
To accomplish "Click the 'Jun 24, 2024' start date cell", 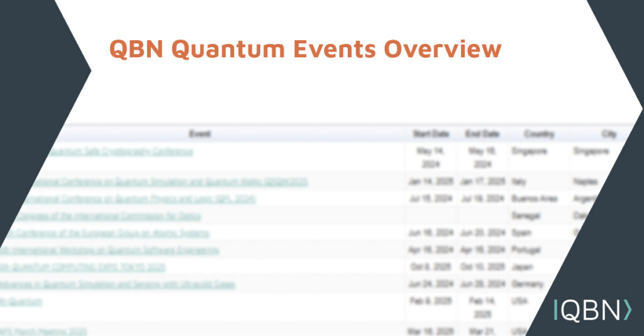I will click(x=431, y=284).
